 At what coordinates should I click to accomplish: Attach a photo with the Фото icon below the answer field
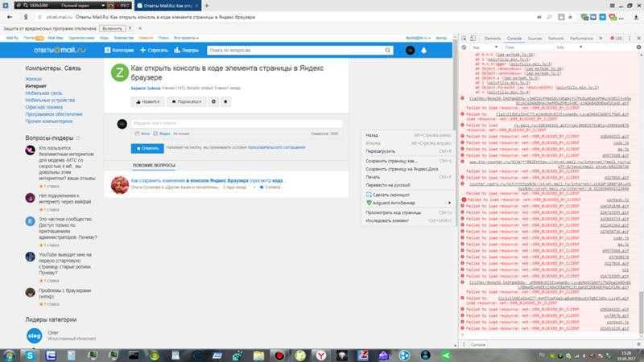click(x=142, y=134)
